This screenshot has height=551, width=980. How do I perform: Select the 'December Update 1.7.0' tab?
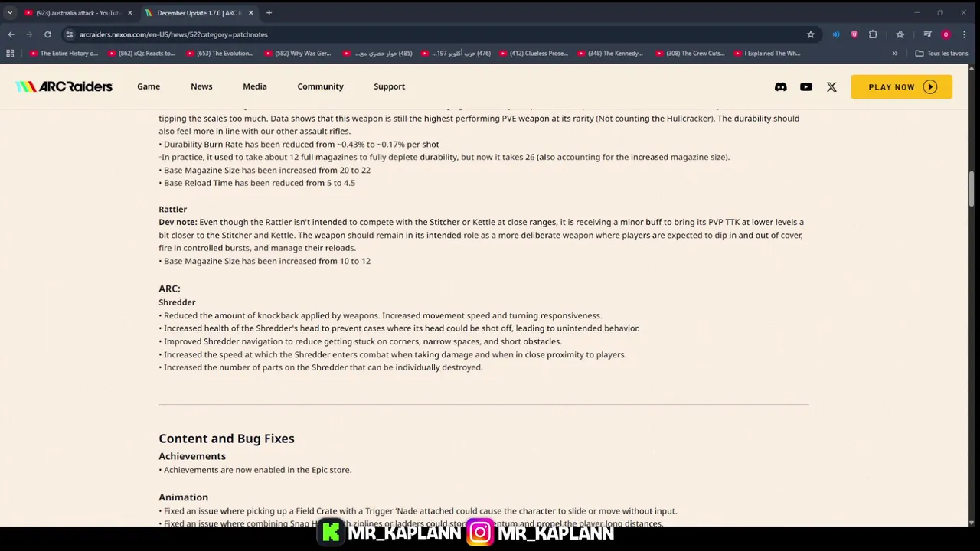199,13
